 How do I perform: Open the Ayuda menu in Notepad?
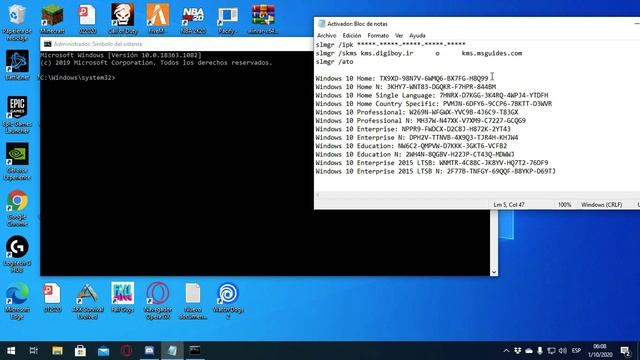click(x=417, y=36)
